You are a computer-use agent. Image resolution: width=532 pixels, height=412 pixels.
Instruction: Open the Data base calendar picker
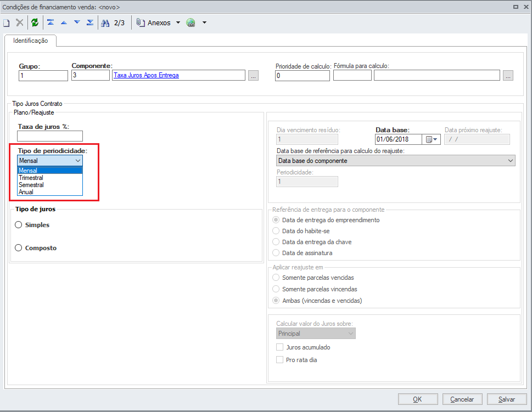(431, 139)
